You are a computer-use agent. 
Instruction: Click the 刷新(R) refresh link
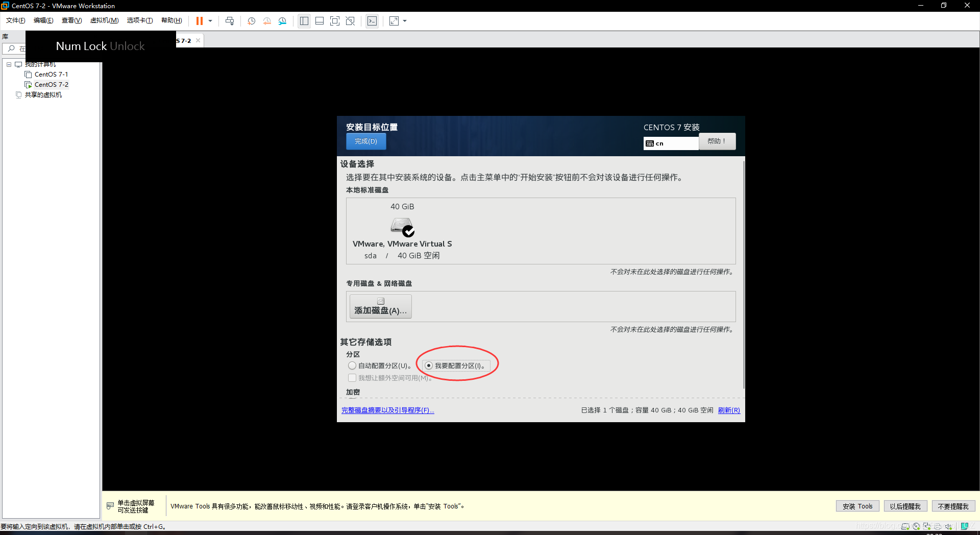point(729,410)
